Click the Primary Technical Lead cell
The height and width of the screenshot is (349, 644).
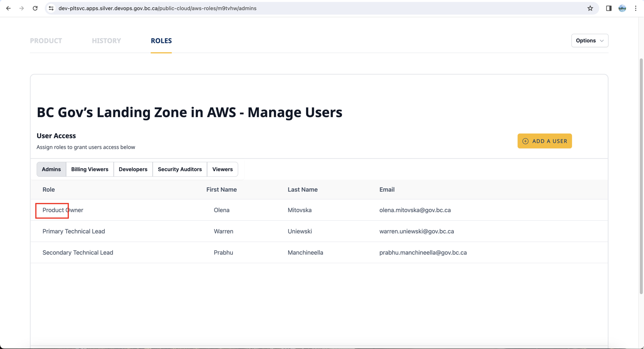(73, 231)
